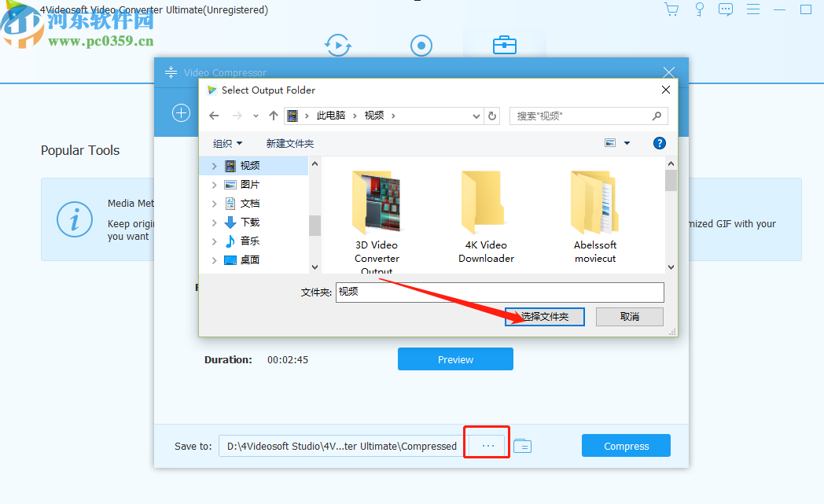Image resolution: width=824 pixels, height=504 pixels.
Task: Click the new folder icon beside Save to field
Action: tap(522, 445)
